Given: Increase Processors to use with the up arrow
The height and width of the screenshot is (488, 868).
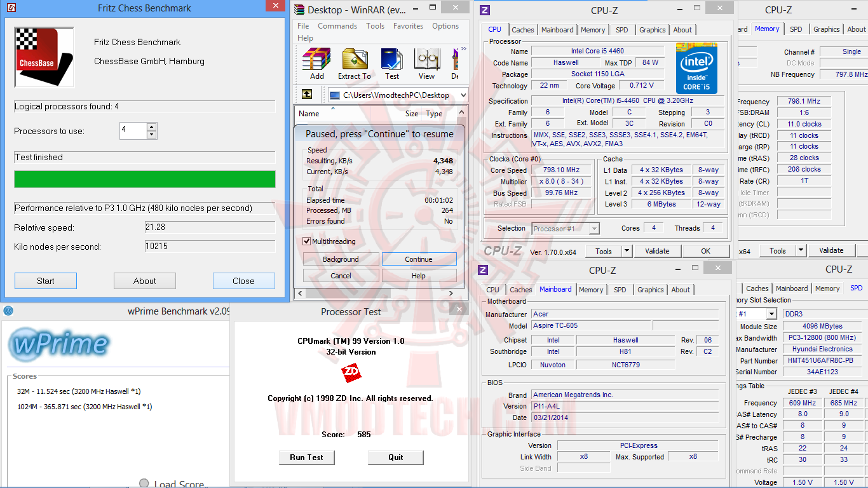Looking at the screenshot, I should (x=151, y=127).
